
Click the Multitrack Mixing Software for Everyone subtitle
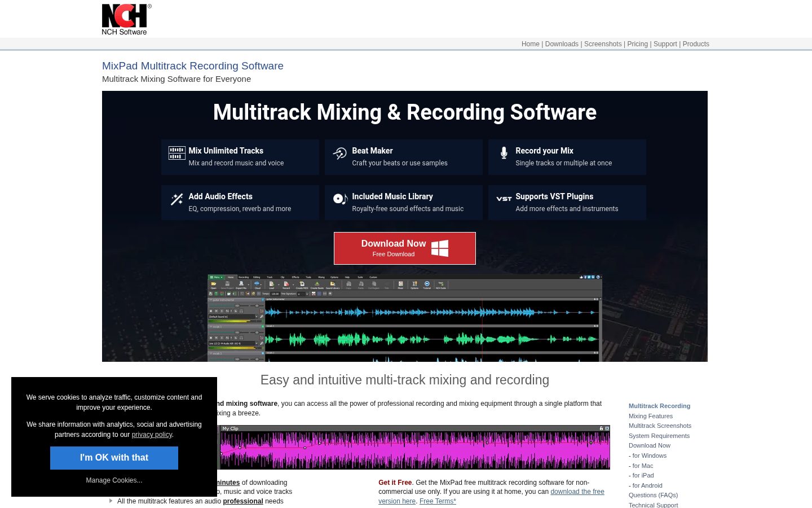click(176, 79)
